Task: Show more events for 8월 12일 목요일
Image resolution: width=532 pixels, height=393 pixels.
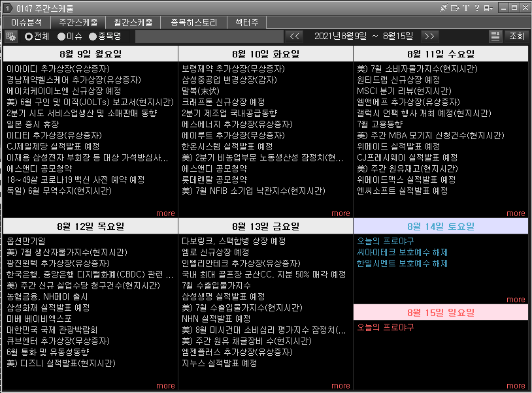Action: click(x=165, y=386)
